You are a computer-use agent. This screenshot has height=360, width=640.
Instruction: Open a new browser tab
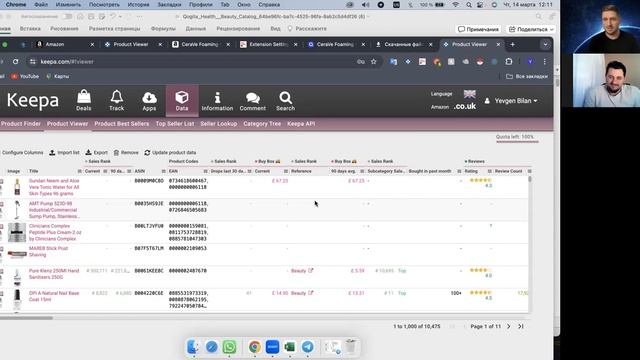(x=513, y=44)
